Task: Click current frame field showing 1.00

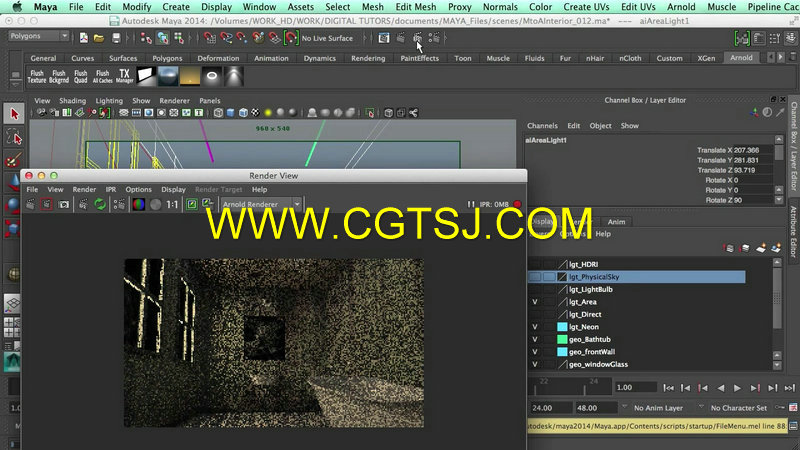Action: point(635,387)
